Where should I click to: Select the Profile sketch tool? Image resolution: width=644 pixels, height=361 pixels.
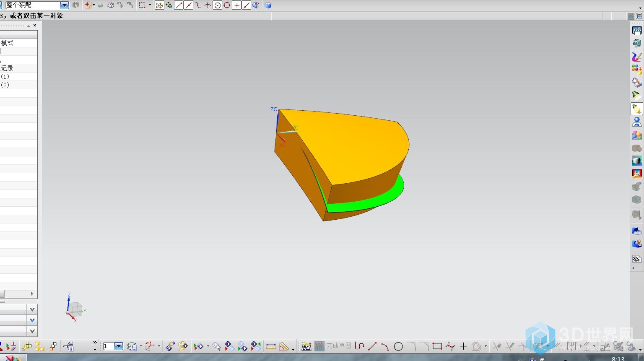[359, 346]
